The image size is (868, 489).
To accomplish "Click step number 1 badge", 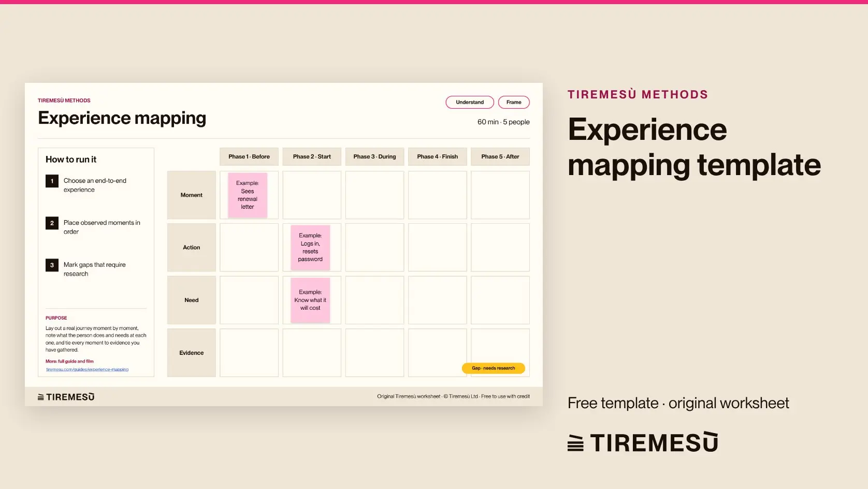I will tap(52, 181).
